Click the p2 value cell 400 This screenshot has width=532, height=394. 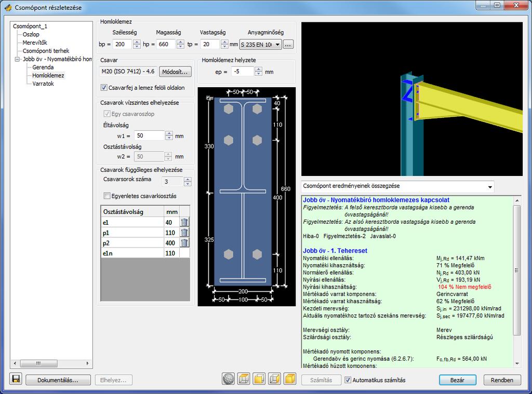[172, 243]
